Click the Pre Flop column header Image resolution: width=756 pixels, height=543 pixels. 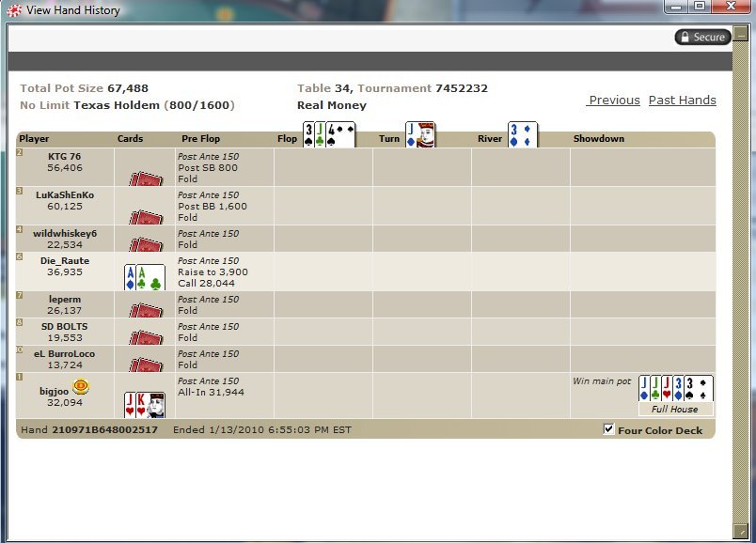pyautogui.click(x=201, y=139)
